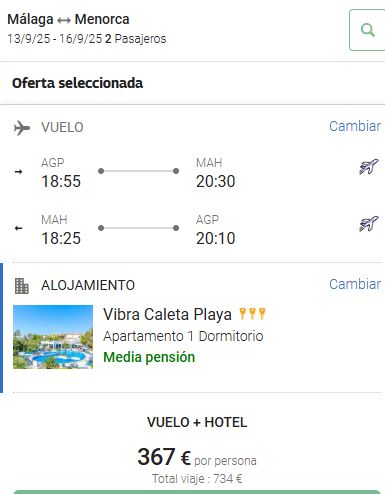This screenshot has width=385, height=494.
Task: Click the three keys rating icons
Action: click(x=253, y=314)
